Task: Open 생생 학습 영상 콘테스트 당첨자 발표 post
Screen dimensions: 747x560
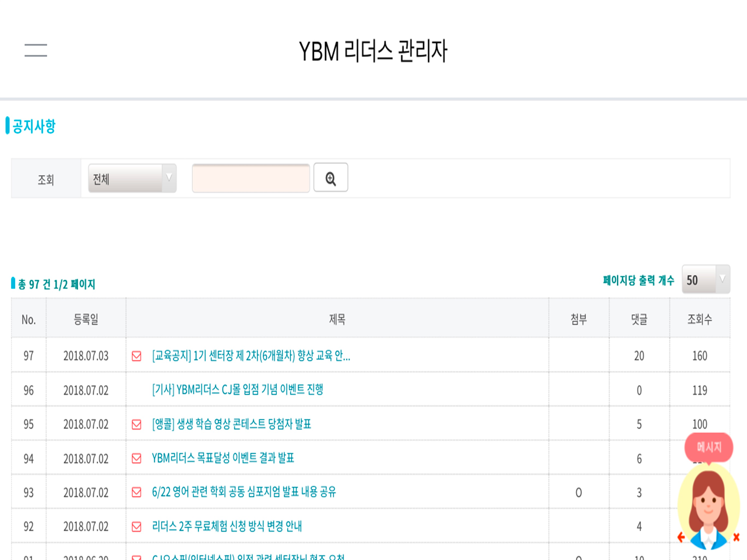Action: (x=232, y=424)
